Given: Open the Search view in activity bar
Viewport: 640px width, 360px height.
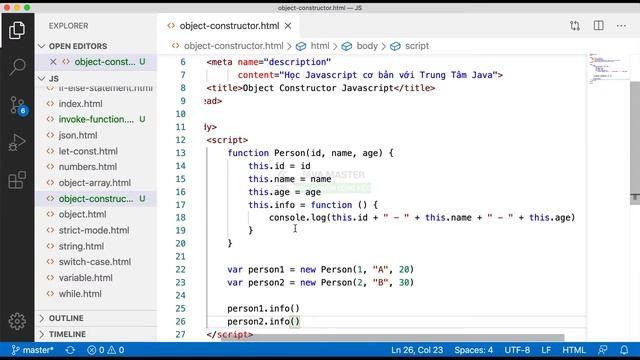Looking at the screenshot, I should point(17,67).
